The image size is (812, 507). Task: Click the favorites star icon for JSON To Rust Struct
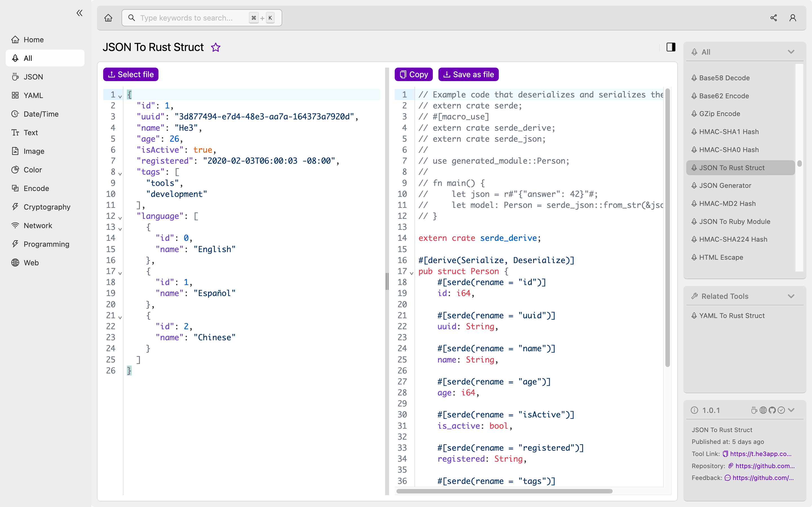[x=215, y=47]
